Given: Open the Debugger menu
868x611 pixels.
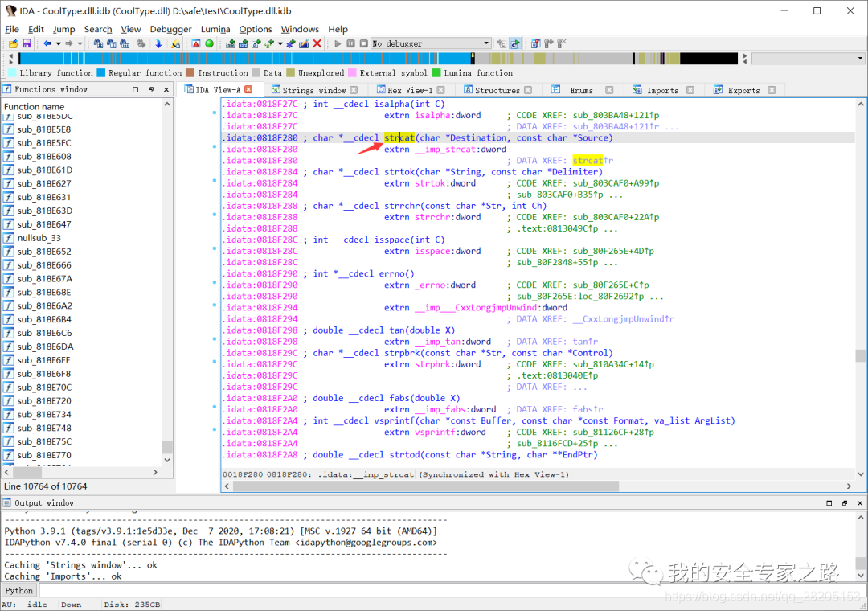Looking at the screenshot, I should pyautogui.click(x=170, y=29).
